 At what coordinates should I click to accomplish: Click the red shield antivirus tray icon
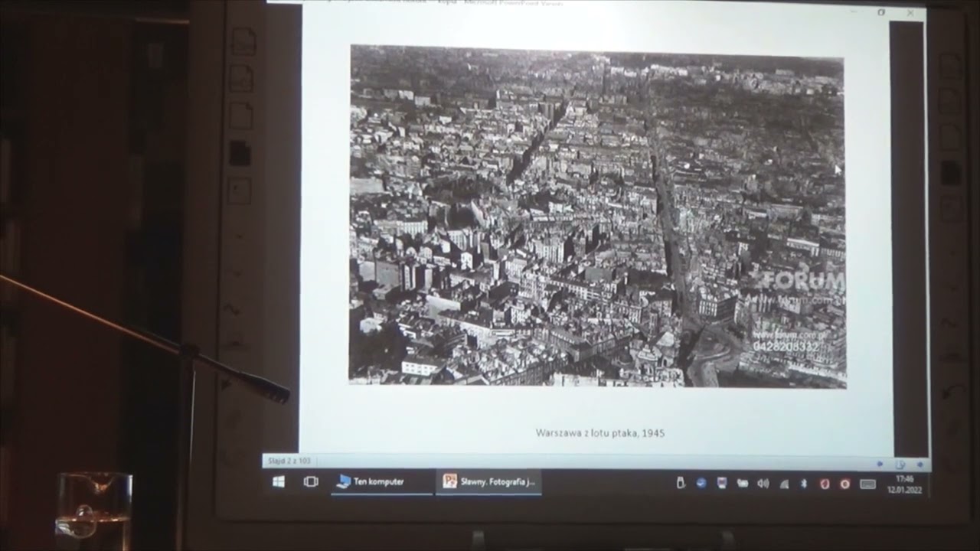(x=825, y=484)
